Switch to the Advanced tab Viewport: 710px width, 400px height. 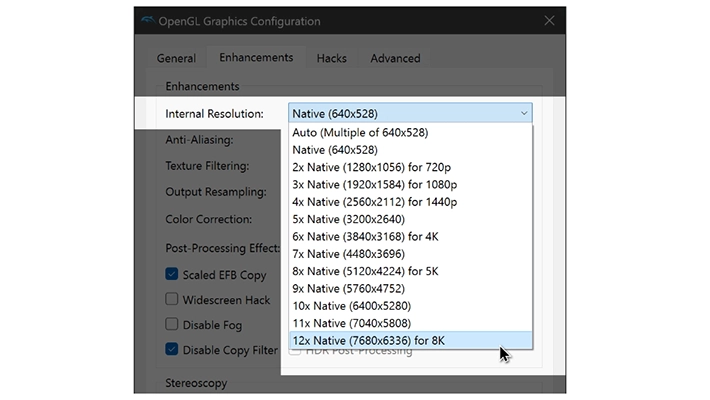coord(395,58)
